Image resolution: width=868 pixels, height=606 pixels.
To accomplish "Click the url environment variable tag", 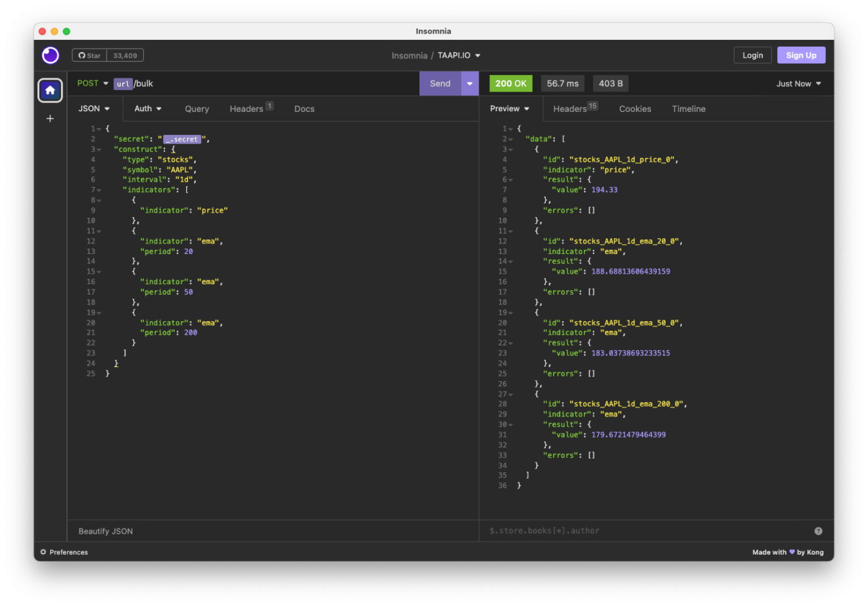I will pyautogui.click(x=123, y=84).
